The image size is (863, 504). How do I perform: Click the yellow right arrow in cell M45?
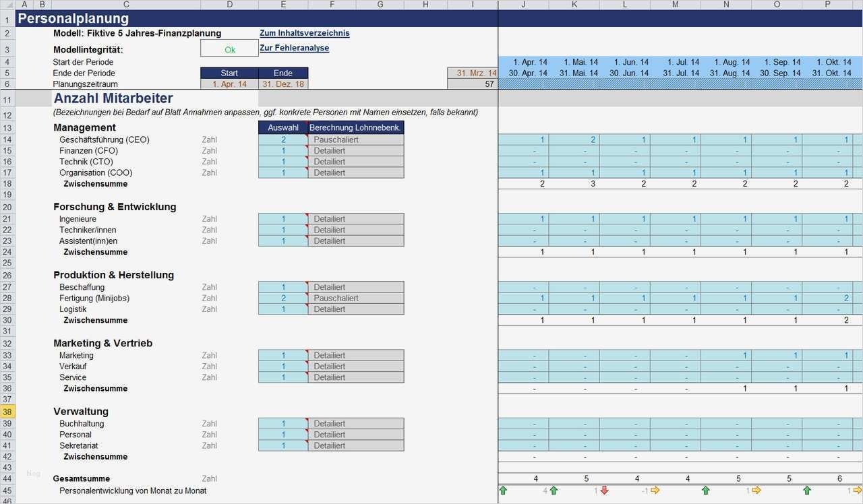coord(655,491)
